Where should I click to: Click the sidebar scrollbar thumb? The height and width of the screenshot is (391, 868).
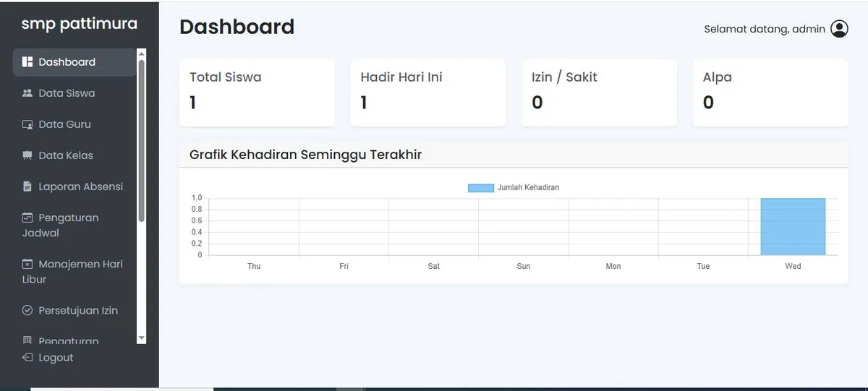[141, 141]
